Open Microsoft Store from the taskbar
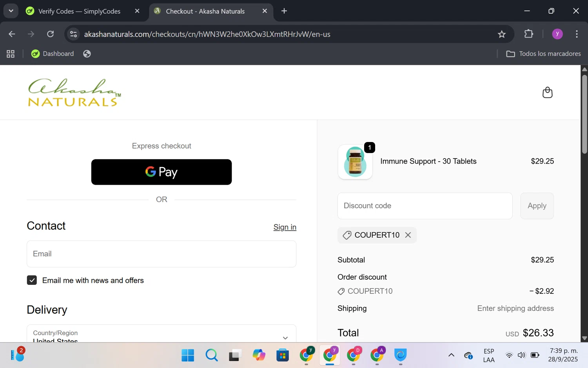The image size is (588, 368). click(283, 355)
